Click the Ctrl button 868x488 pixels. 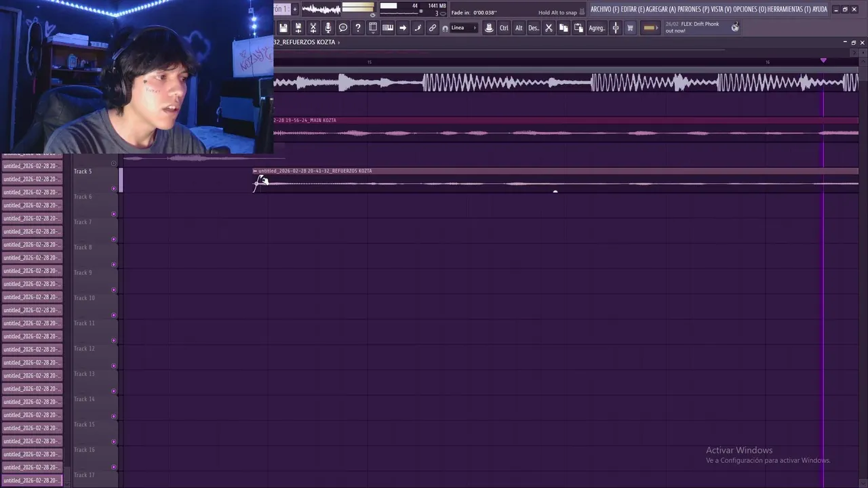pyautogui.click(x=504, y=28)
